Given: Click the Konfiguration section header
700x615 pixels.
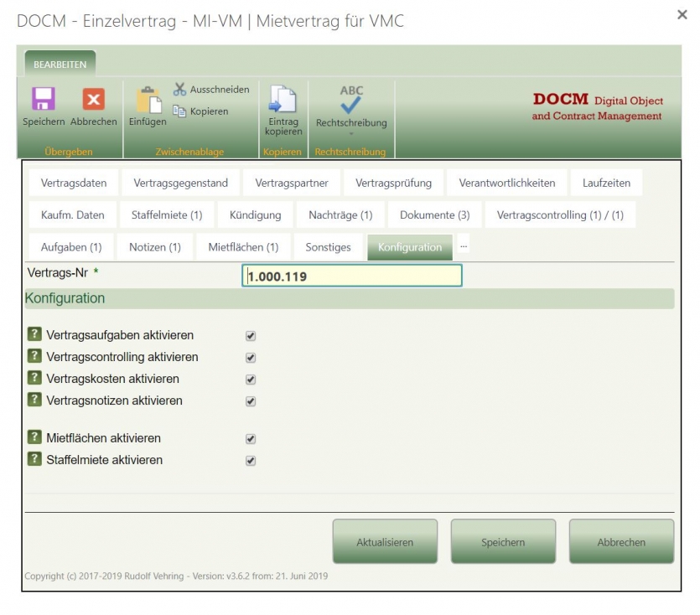Looking at the screenshot, I should 350,298.
